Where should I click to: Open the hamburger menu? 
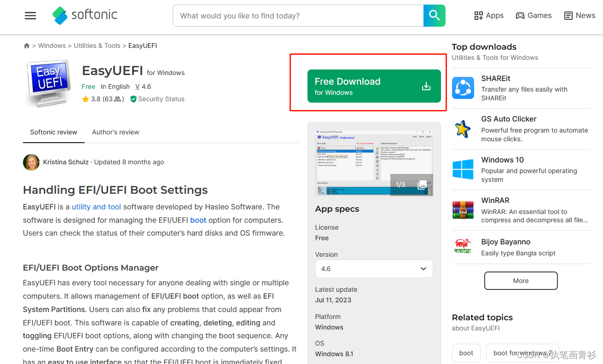click(30, 16)
